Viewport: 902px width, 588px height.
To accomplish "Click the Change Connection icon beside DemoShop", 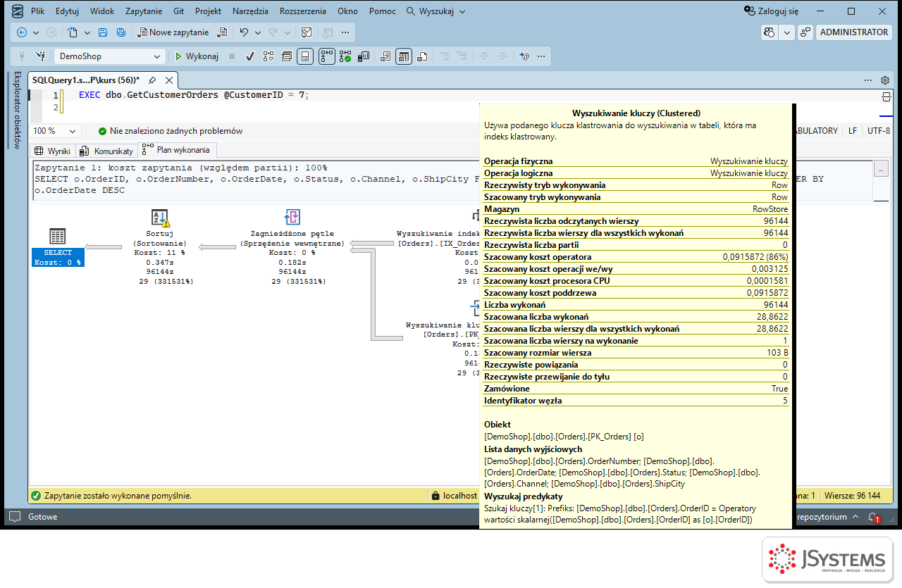I will tap(41, 56).
